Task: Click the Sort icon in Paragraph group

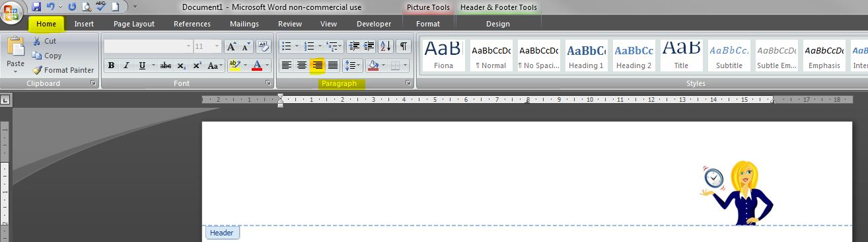Action: (386, 46)
